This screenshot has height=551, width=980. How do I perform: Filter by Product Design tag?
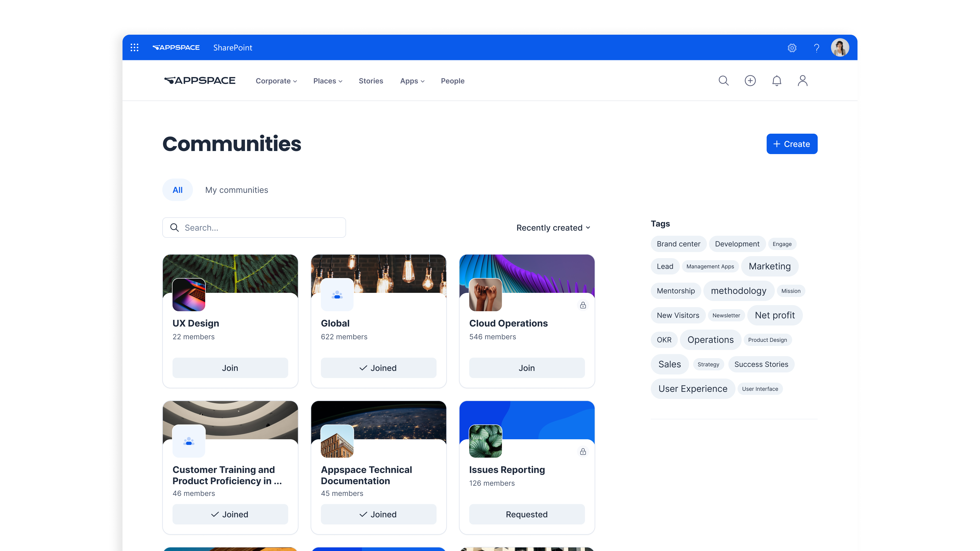[768, 340]
